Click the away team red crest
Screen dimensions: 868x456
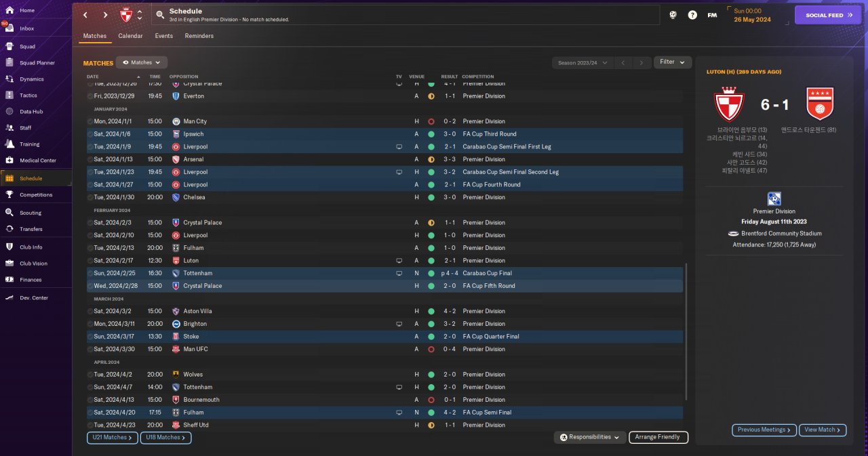pyautogui.click(x=819, y=104)
